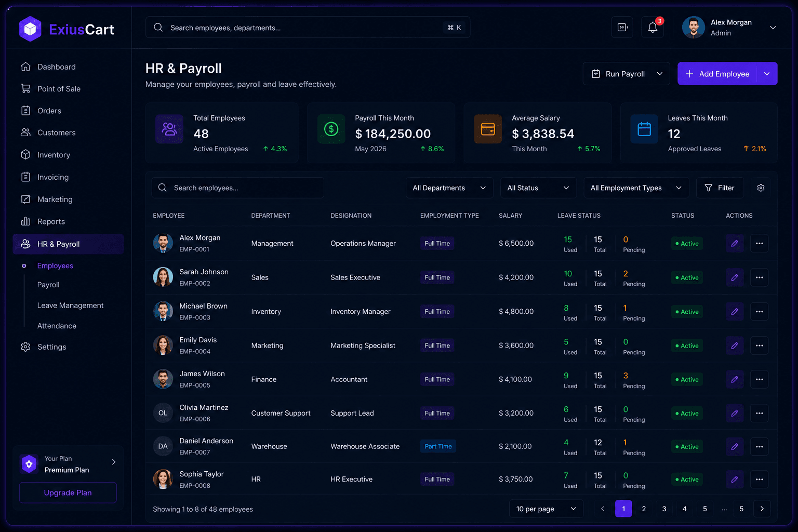The width and height of the screenshot is (798, 532).
Task: Open the All Status dropdown
Action: point(538,188)
